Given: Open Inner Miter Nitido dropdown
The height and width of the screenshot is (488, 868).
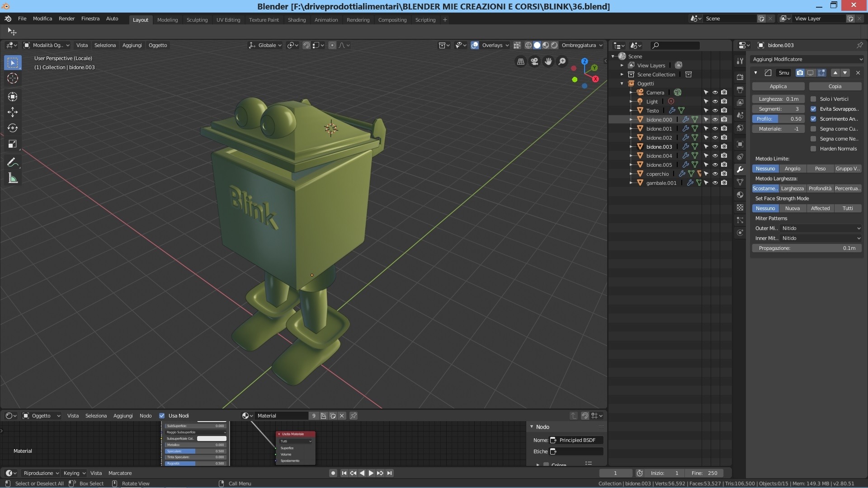Looking at the screenshot, I should [821, 238].
